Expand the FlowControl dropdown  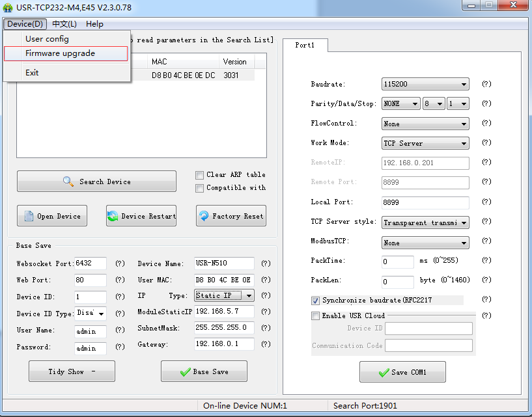[x=425, y=124]
